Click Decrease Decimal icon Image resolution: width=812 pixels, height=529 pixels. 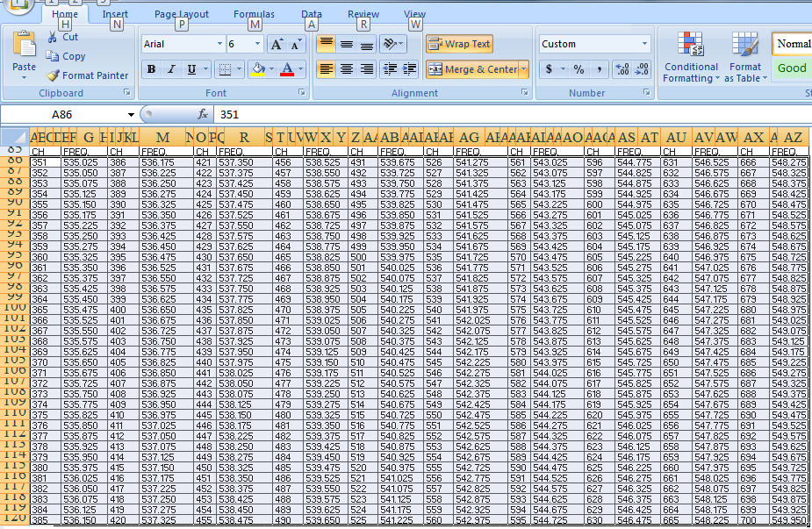(642, 68)
